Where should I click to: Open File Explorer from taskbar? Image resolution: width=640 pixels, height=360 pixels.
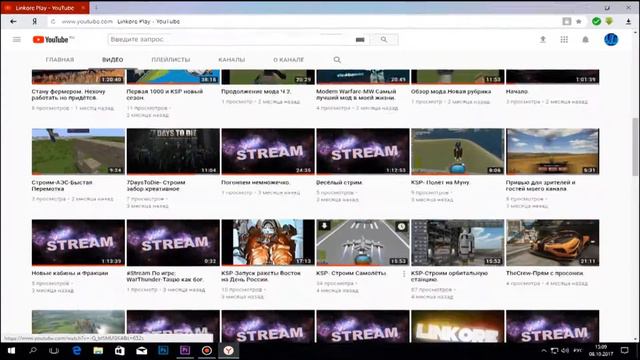click(x=98, y=351)
